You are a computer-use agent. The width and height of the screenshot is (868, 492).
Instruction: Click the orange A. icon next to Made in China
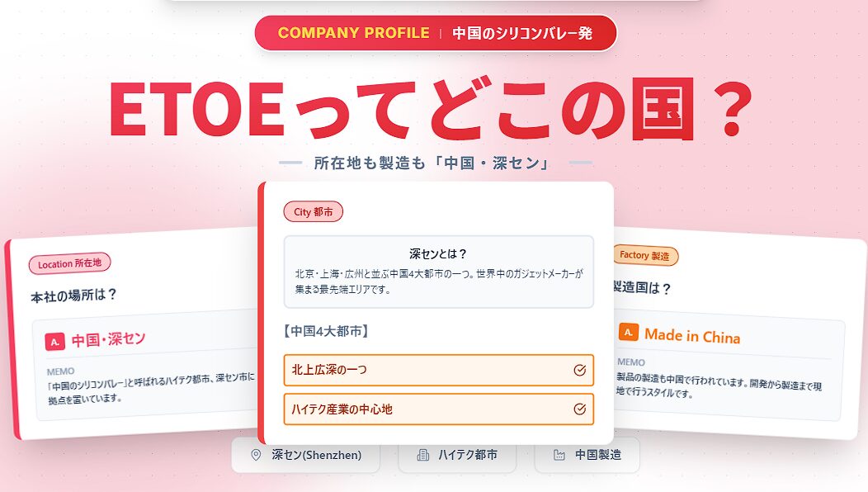(x=630, y=334)
